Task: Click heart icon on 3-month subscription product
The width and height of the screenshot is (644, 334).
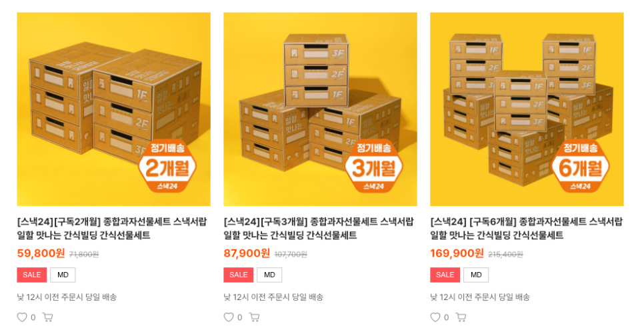Action: (229, 317)
